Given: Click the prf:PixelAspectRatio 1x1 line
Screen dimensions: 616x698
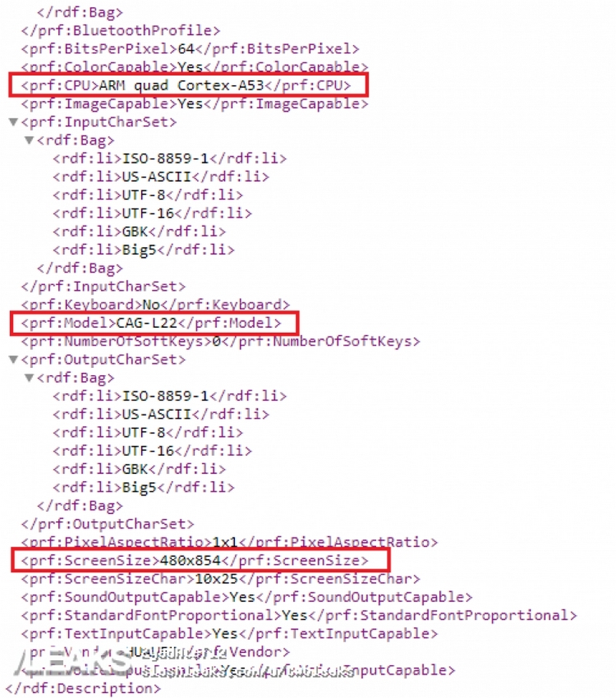Looking at the screenshot, I should click(229, 542).
